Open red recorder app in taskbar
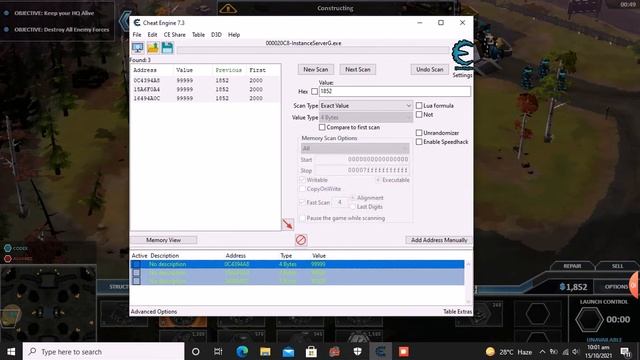This screenshot has width=640, height=360. [404, 351]
